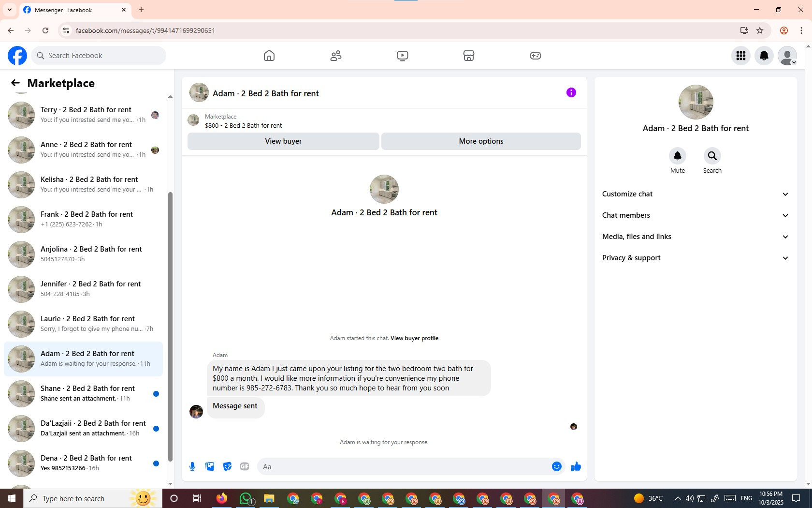Expand the Customize chat section
This screenshot has width=812, height=508.
pyautogui.click(x=696, y=194)
